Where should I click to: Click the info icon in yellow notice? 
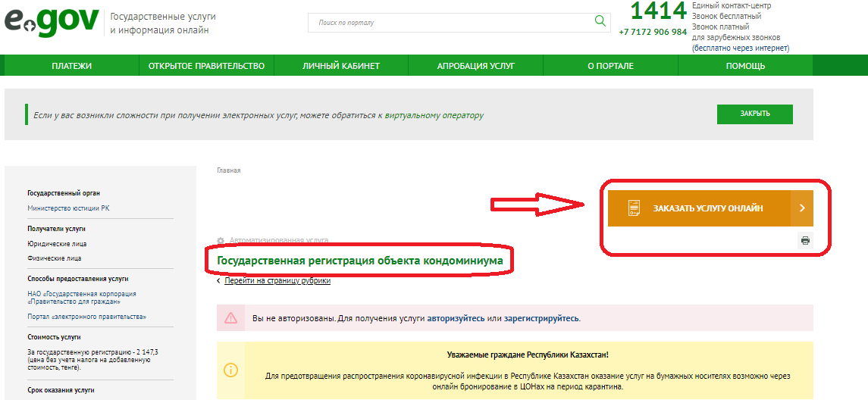(231, 370)
